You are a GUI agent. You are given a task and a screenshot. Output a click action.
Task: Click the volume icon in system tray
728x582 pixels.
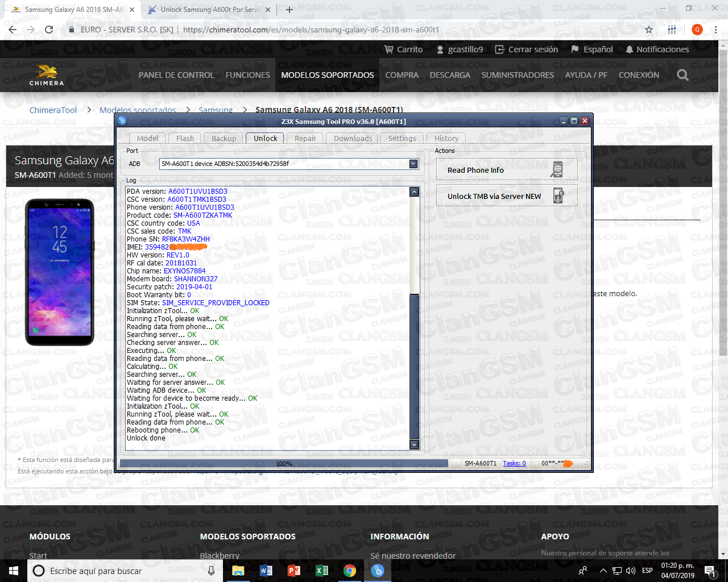[x=631, y=571]
